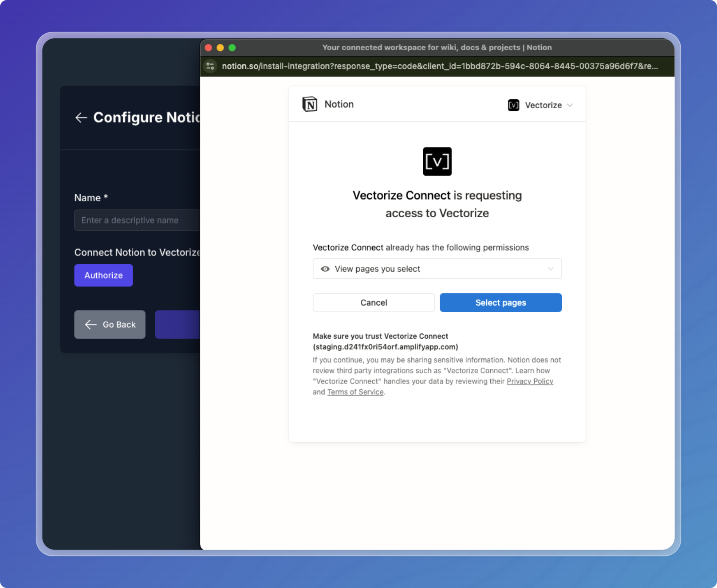Close the Notion popup window
This screenshot has width=717, height=588.
coord(209,47)
